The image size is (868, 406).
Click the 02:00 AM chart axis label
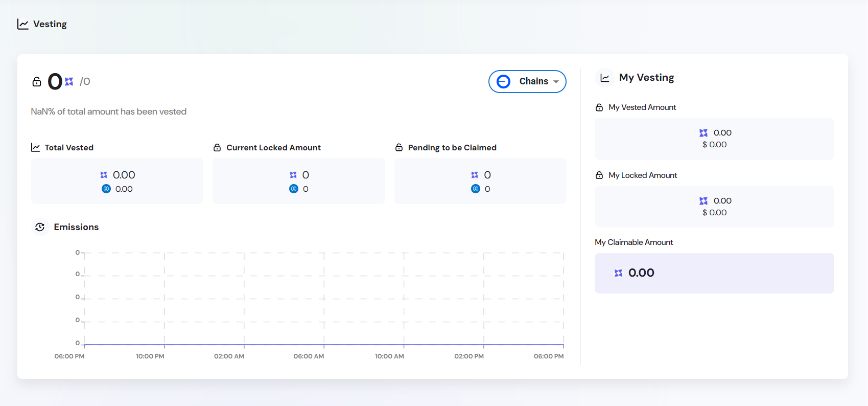229,356
